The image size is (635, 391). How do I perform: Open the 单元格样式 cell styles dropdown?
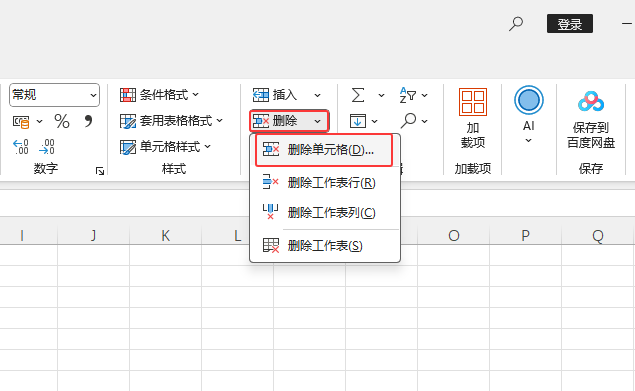click(x=165, y=147)
